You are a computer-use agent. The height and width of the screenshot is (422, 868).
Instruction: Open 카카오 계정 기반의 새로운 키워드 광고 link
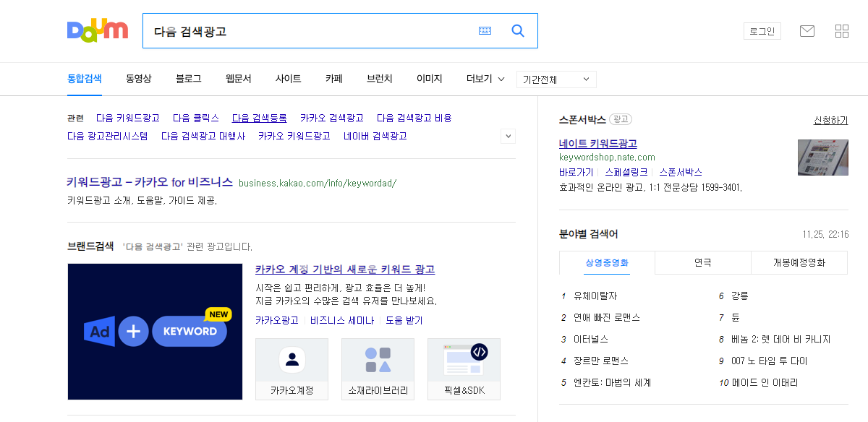pyautogui.click(x=345, y=270)
